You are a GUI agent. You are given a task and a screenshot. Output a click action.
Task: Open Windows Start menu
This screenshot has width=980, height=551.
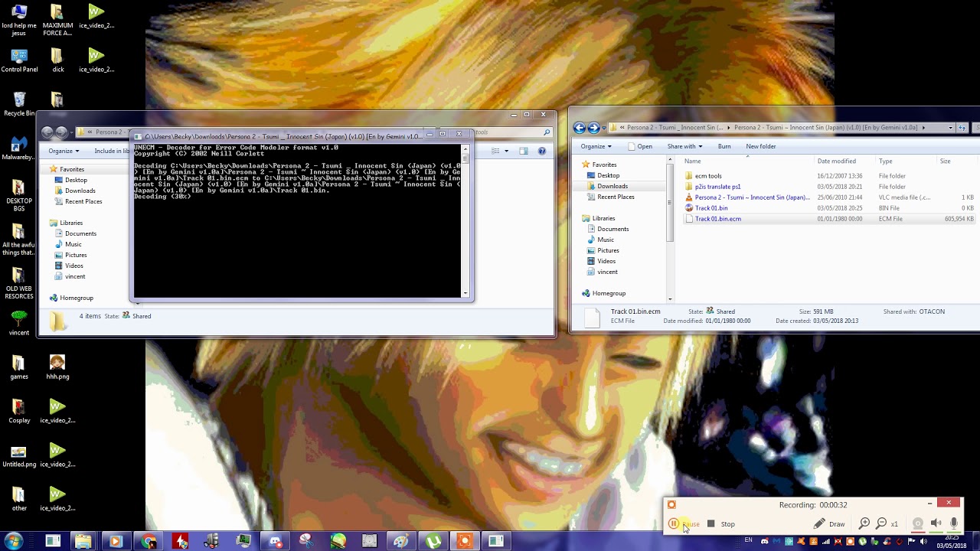[13, 541]
